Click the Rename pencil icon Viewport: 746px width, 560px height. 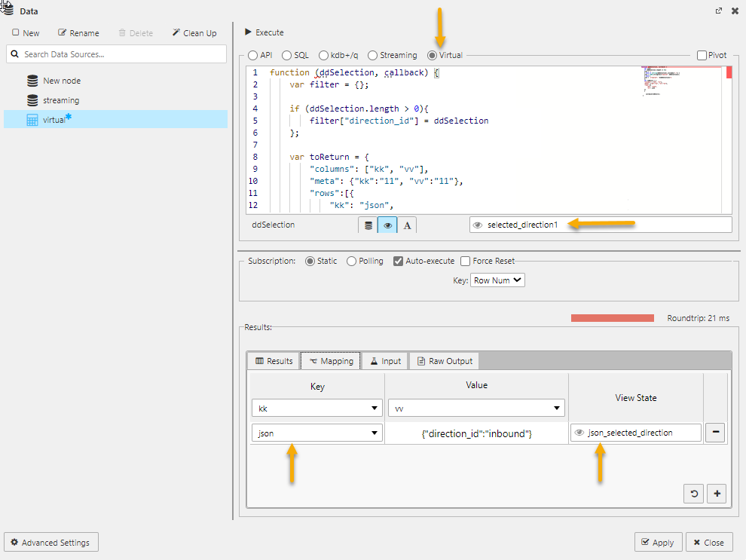click(x=62, y=32)
